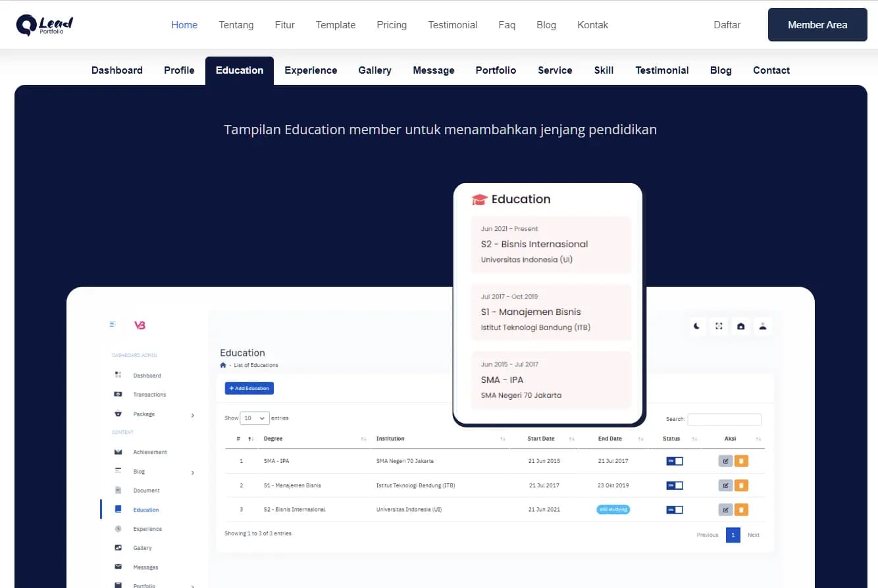Sort table by Institution column
878x588 pixels.
[503, 439]
